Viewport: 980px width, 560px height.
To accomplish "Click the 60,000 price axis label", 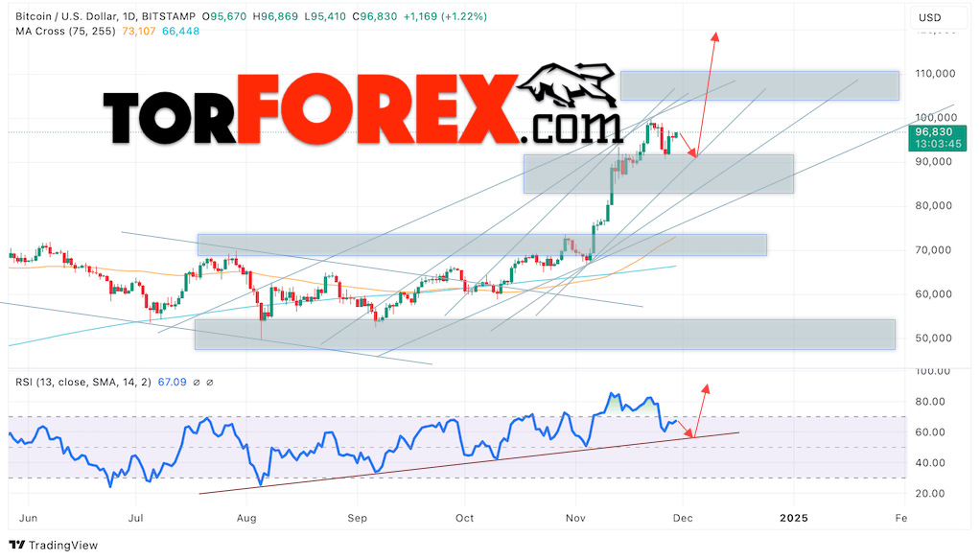I will [x=933, y=293].
